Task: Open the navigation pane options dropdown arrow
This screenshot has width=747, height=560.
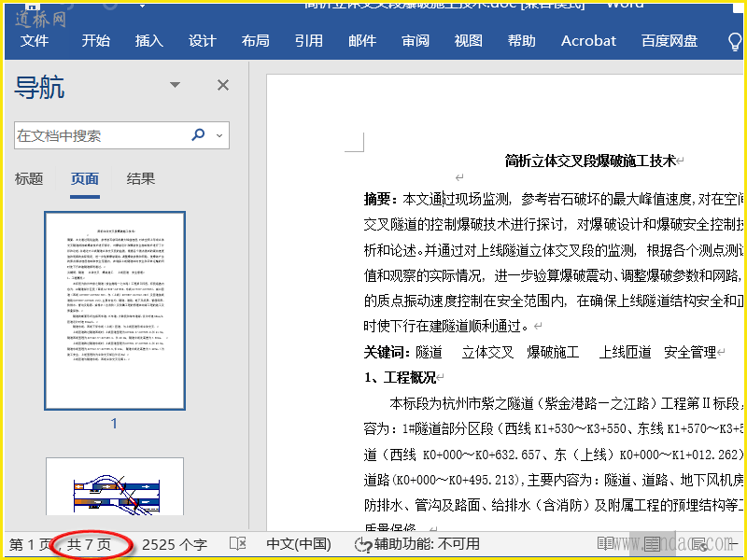Action: [175, 85]
